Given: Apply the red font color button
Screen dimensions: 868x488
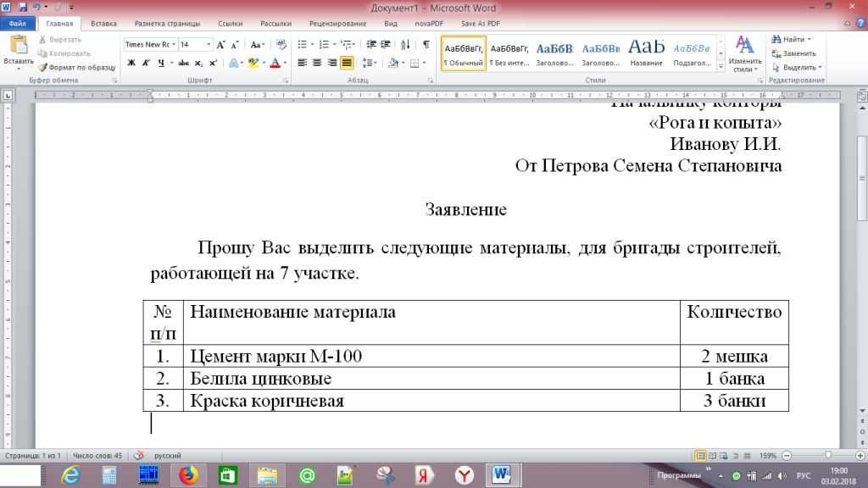Looking at the screenshot, I should pyautogui.click(x=275, y=63).
